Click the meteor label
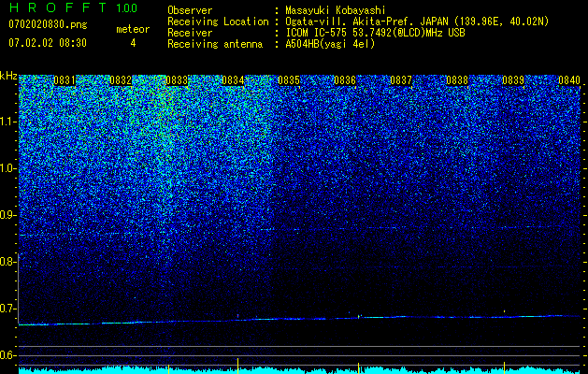Viewport: 588px width, 374px height. [x=133, y=29]
